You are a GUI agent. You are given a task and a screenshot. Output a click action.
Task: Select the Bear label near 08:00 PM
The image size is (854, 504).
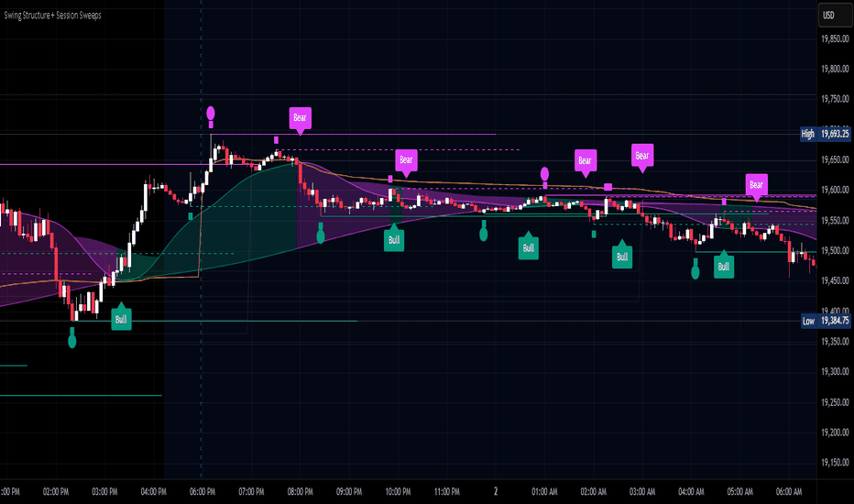click(x=301, y=119)
